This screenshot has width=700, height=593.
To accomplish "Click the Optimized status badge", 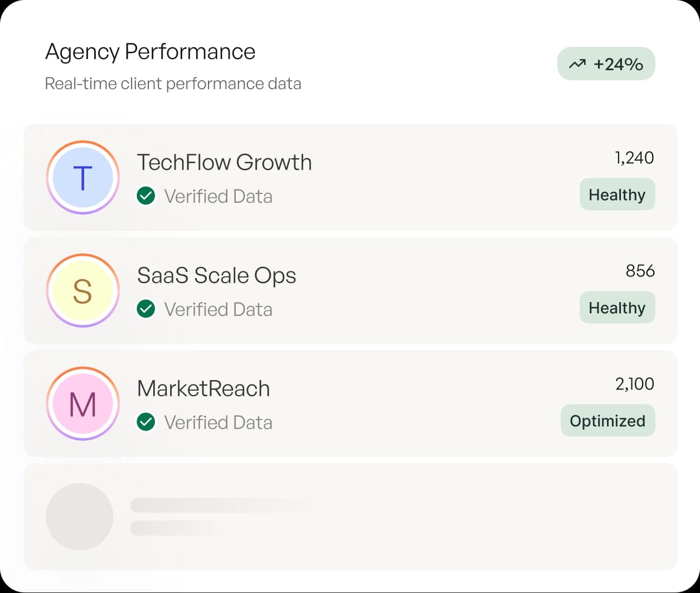I will (x=607, y=421).
